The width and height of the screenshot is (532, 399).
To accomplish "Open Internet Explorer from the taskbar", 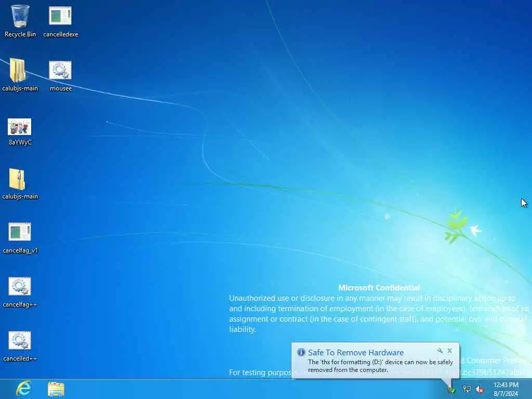I will [24, 389].
